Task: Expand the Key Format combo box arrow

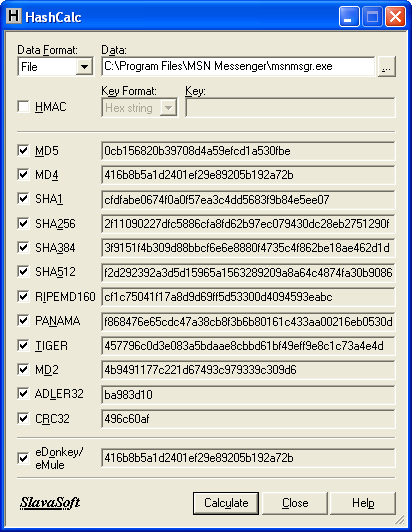Action: (x=168, y=108)
